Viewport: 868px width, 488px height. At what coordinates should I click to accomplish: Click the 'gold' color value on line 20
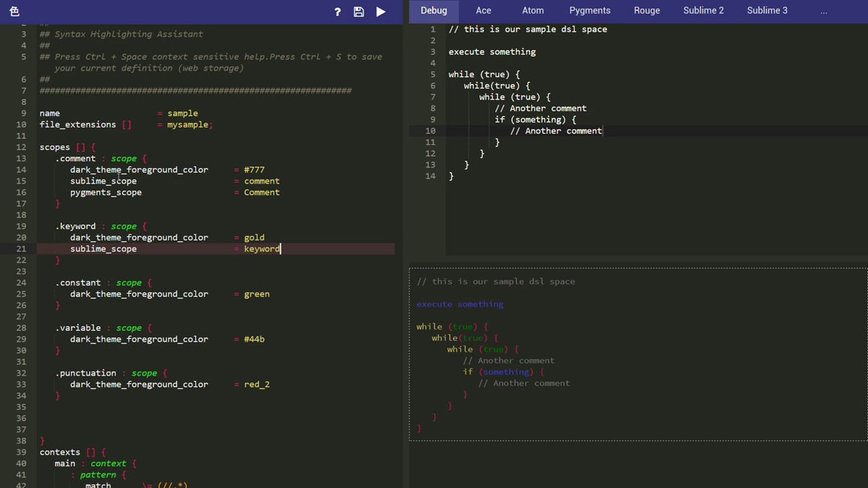pyautogui.click(x=254, y=237)
